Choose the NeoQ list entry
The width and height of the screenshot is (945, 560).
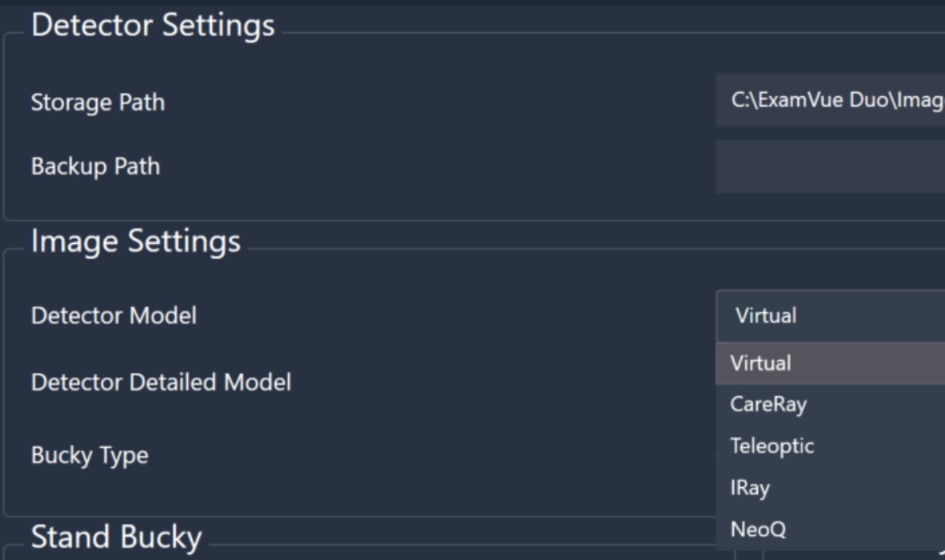click(829, 530)
